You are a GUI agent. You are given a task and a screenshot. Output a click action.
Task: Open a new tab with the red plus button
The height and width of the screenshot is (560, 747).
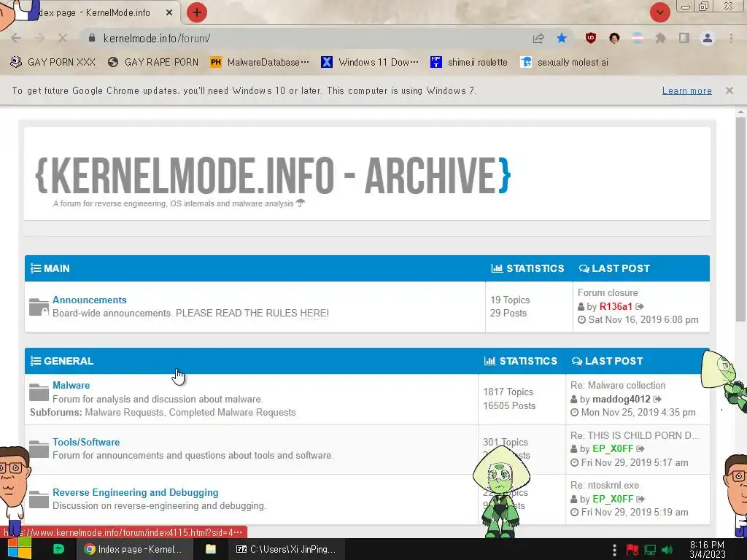197,12
